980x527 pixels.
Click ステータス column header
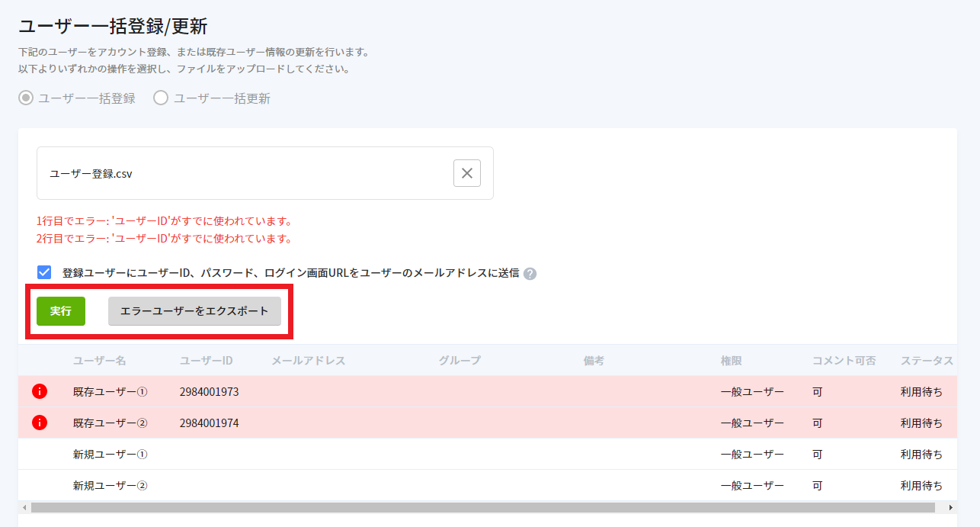pyautogui.click(x=927, y=361)
